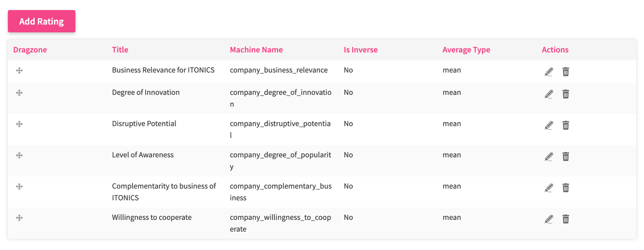The height and width of the screenshot is (250, 644).
Task: Delete the Business Relevance for ITONICS rating
Action: pyautogui.click(x=566, y=72)
